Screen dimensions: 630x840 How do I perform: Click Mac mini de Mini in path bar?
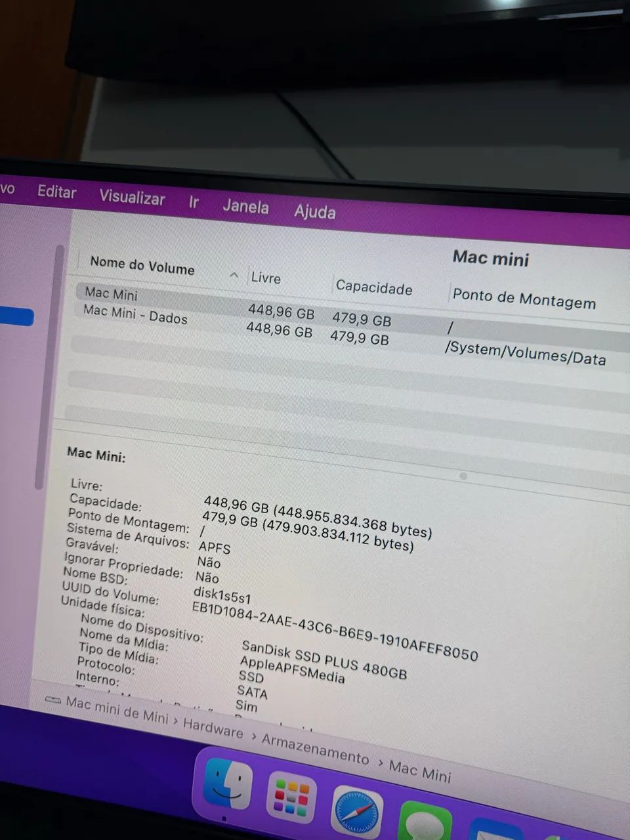click(117, 709)
